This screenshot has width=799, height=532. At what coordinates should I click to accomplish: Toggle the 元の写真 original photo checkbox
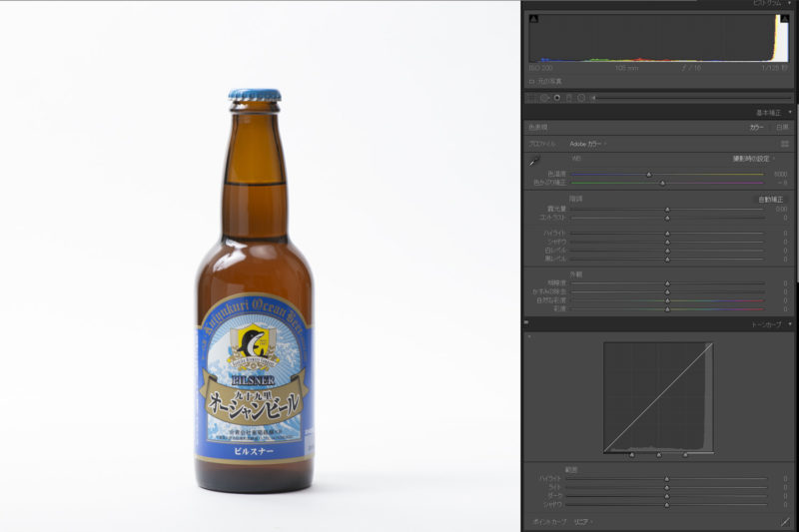(531, 82)
